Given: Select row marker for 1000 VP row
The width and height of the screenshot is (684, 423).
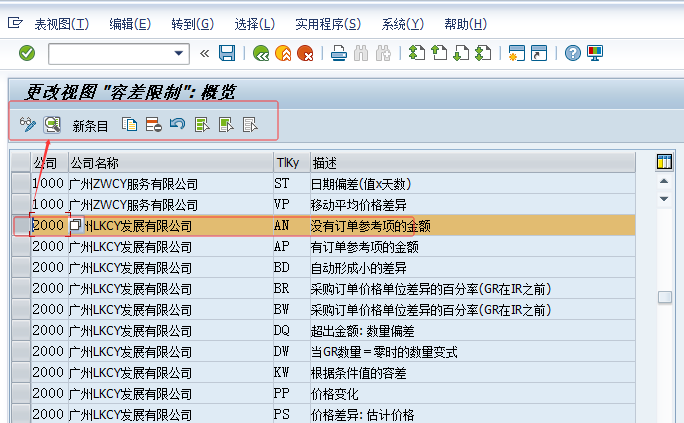Looking at the screenshot, I should [21, 205].
